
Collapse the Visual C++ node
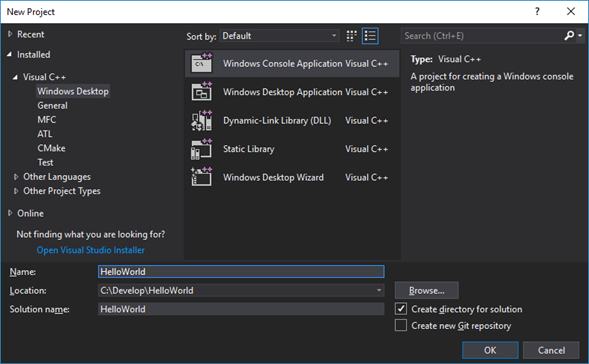15,77
